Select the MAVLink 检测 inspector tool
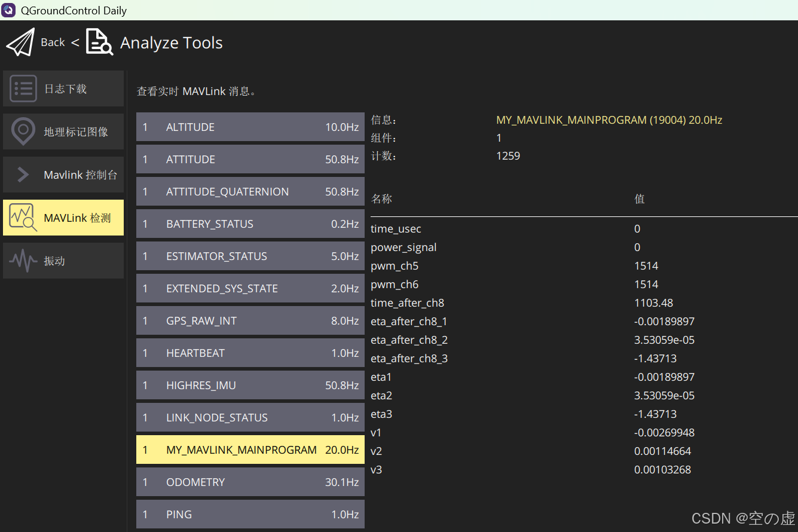798x532 pixels. 63,217
